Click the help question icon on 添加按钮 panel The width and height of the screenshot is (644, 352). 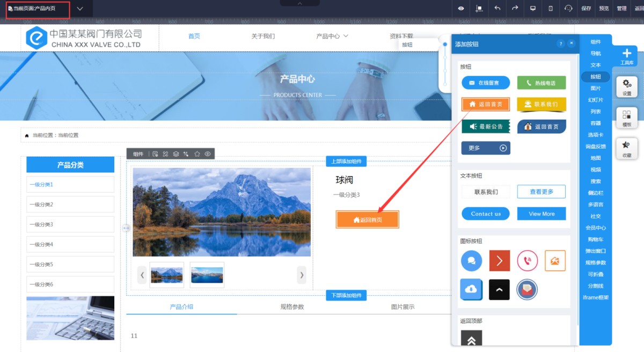pyautogui.click(x=561, y=43)
